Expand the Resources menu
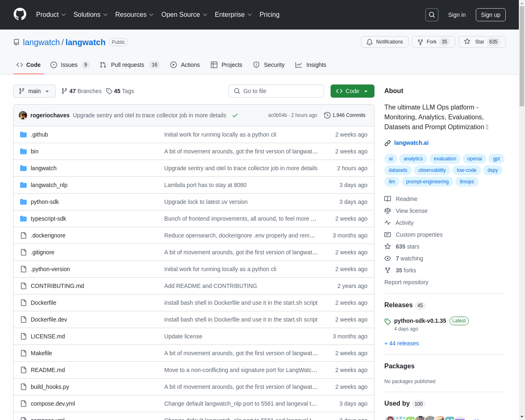 pyautogui.click(x=135, y=15)
